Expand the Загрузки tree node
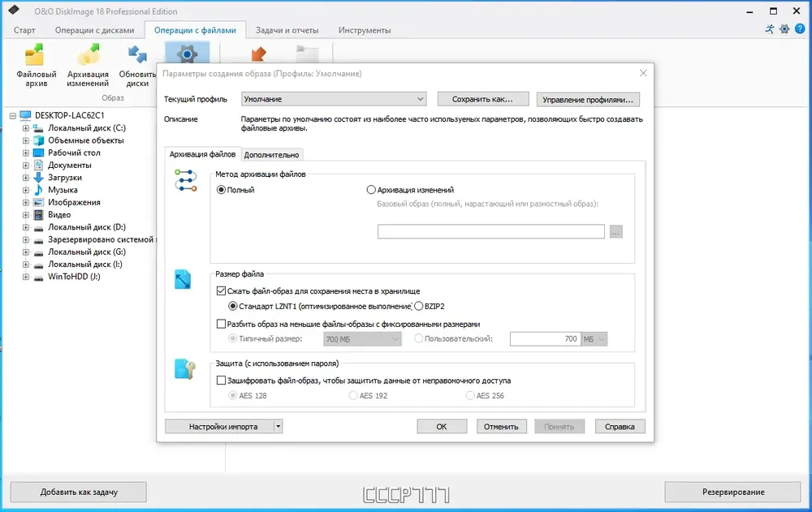 (x=25, y=178)
